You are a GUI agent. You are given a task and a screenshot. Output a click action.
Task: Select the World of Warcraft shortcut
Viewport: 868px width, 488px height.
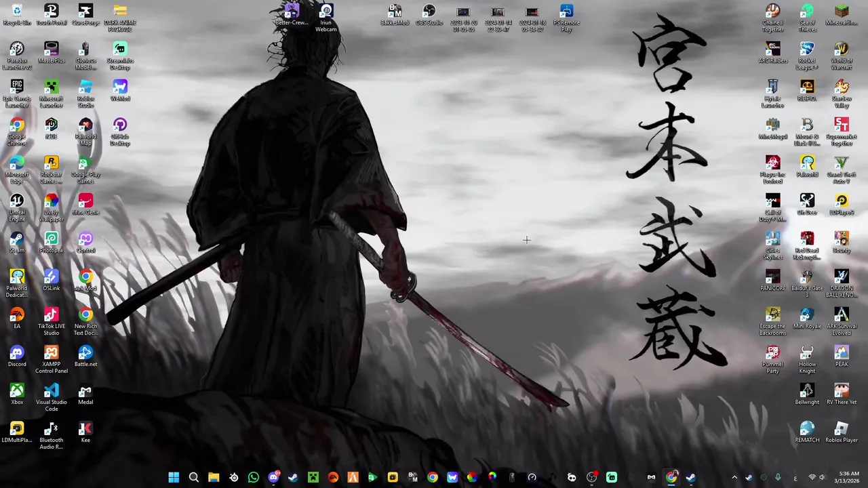point(842,56)
